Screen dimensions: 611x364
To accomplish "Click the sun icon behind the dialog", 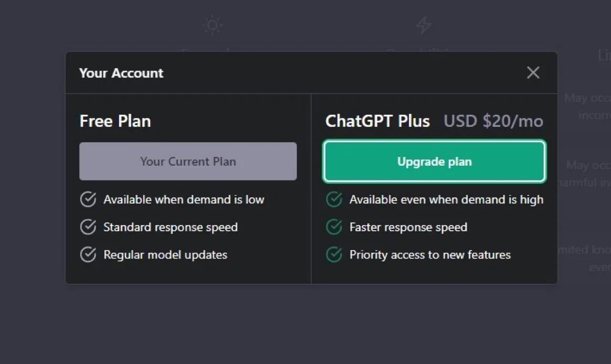I will pyautogui.click(x=213, y=25).
